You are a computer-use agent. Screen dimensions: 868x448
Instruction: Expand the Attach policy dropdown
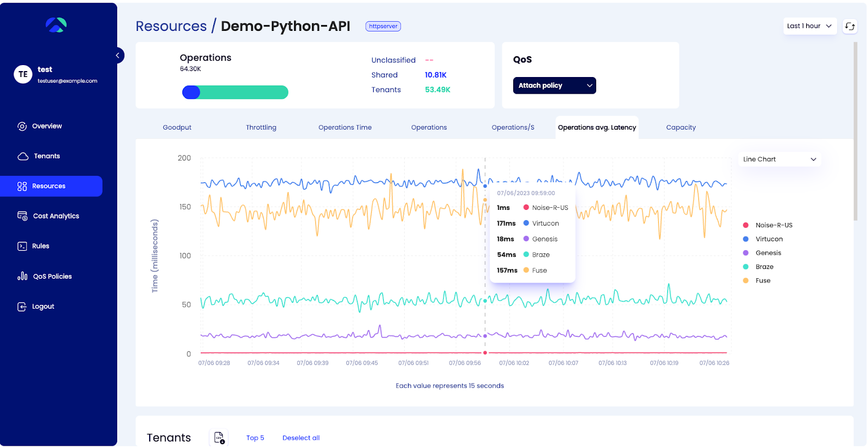(554, 86)
